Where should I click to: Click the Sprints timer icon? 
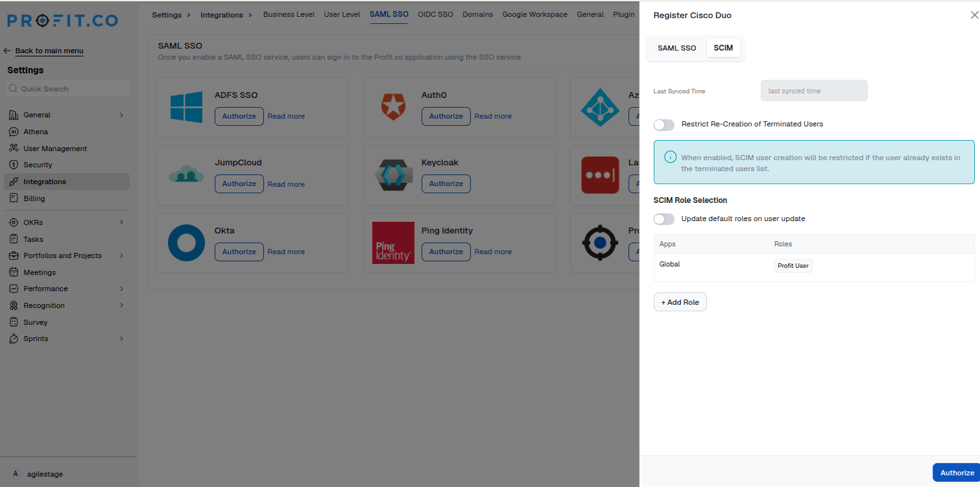(x=14, y=339)
